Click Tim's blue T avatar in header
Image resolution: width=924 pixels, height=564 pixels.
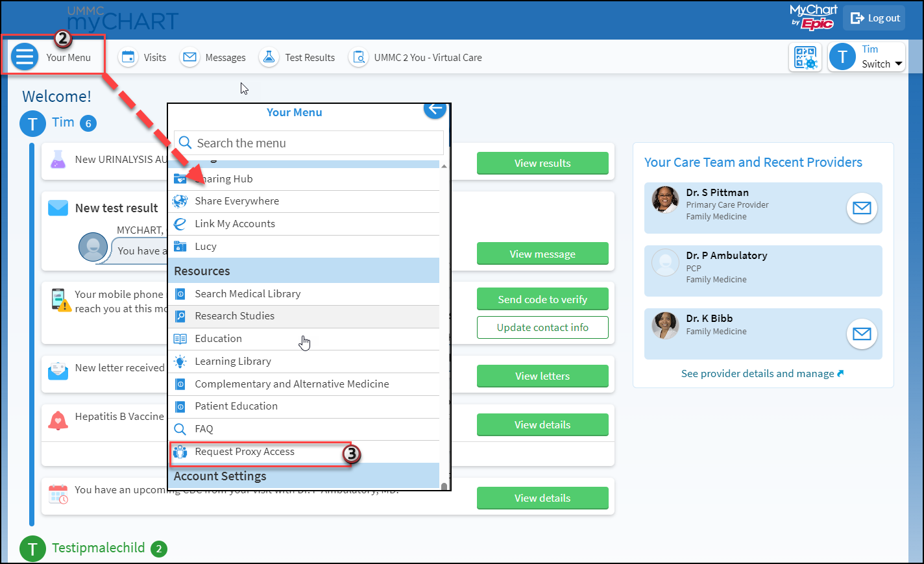(842, 57)
